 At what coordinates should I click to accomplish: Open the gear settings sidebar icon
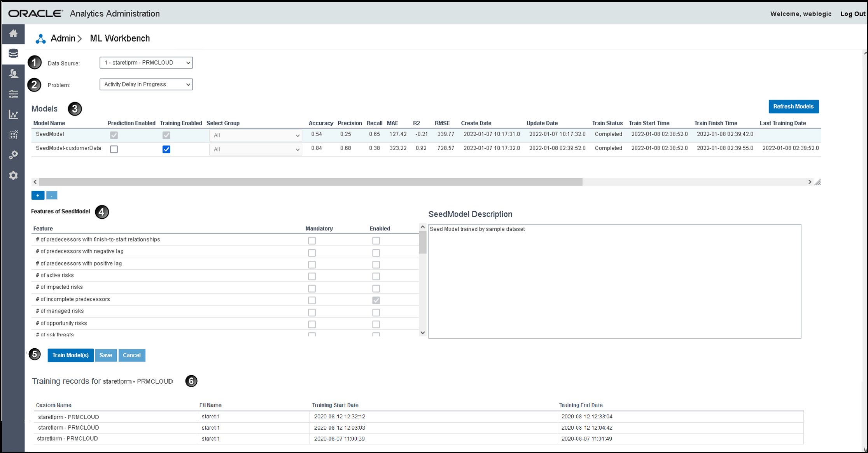pyautogui.click(x=13, y=176)
